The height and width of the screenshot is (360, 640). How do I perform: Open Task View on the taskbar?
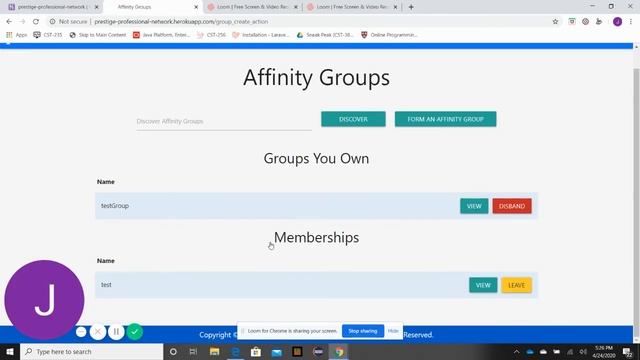(x=193, y=352)
